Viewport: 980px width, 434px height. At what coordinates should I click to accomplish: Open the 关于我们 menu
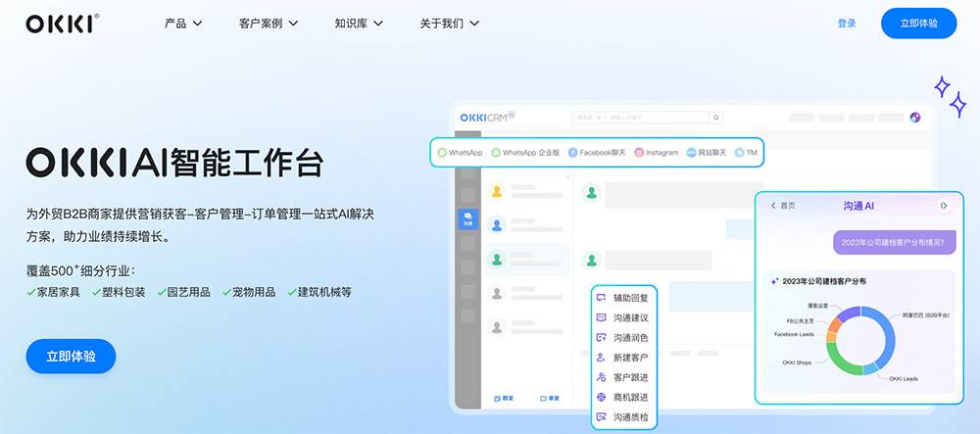click(449, 24)
